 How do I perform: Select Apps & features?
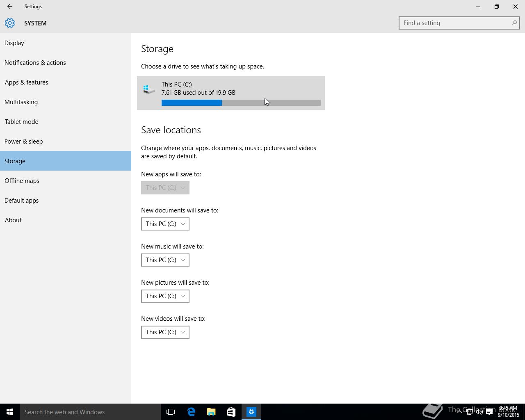point(66,82)
